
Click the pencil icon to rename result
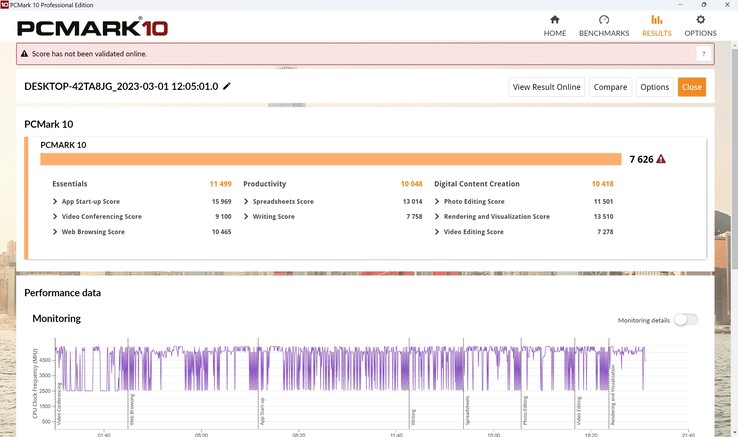227,86
